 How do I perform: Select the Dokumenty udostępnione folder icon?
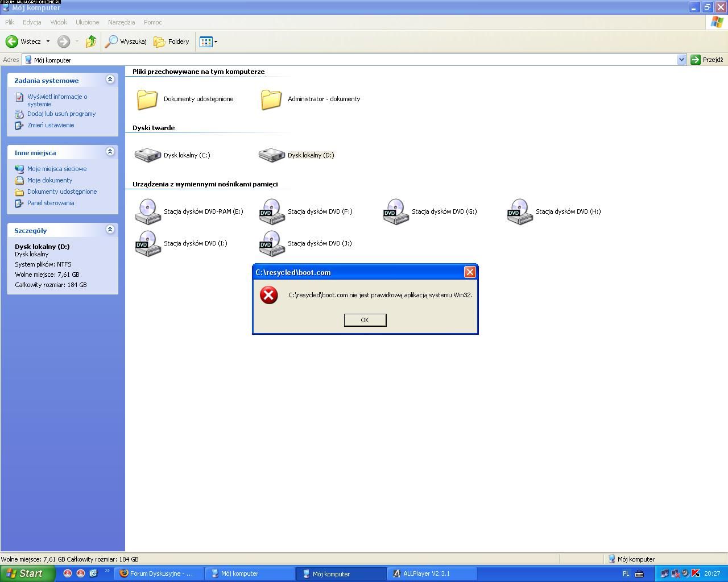coord(147,99)
